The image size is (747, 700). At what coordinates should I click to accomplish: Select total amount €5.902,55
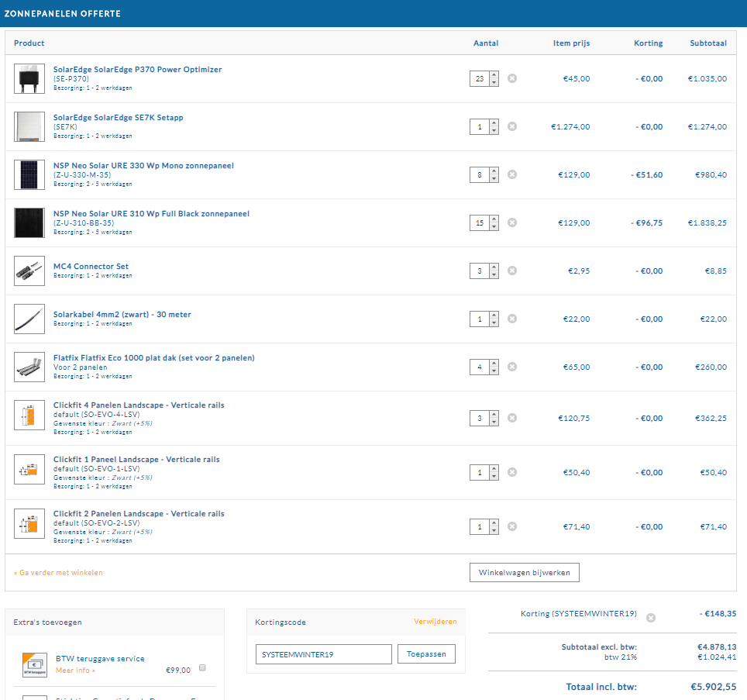click(x=714, y=687)
